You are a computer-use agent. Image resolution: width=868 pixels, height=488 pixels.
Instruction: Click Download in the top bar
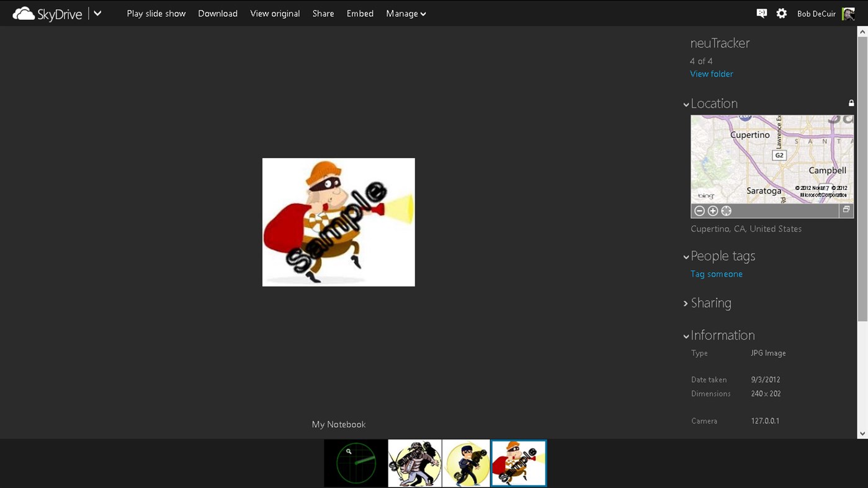218,14
